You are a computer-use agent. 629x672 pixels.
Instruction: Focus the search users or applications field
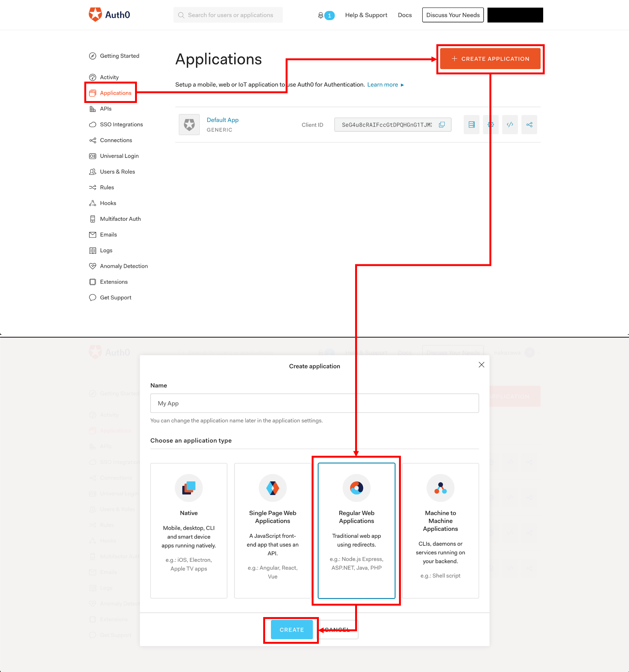tap(228, 15)
